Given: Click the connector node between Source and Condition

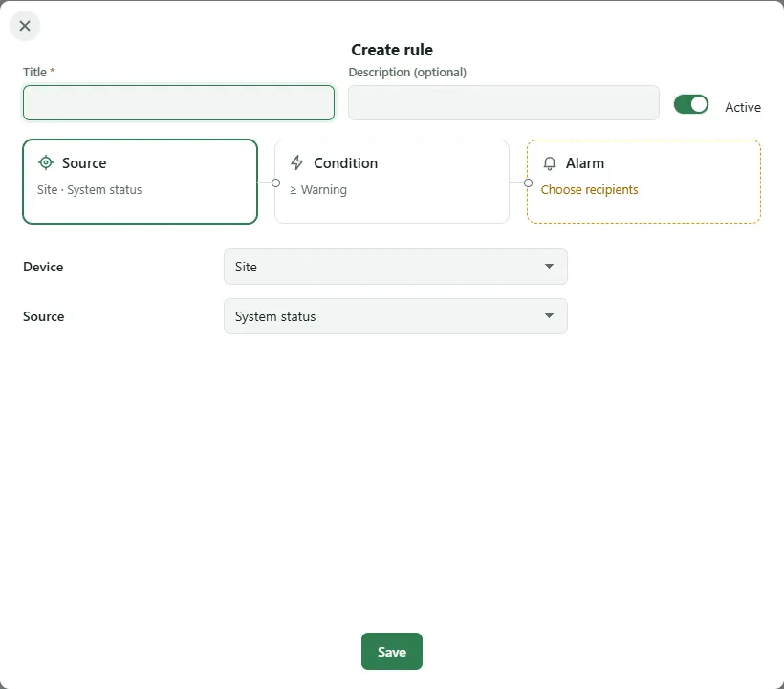Looking at the screenshot, I should pyautogui.click(x=275, y=183).
